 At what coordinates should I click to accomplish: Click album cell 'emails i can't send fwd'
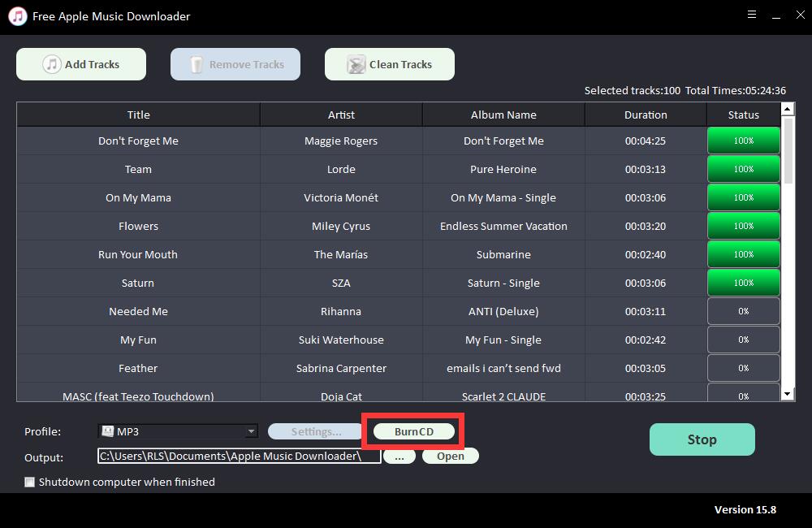(503, 369)
